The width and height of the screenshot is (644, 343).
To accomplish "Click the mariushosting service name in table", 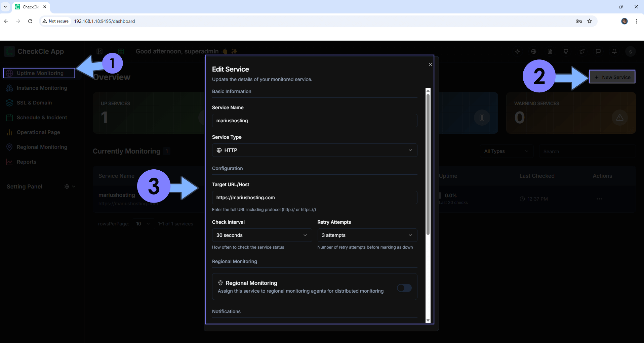I will point(117,195).
